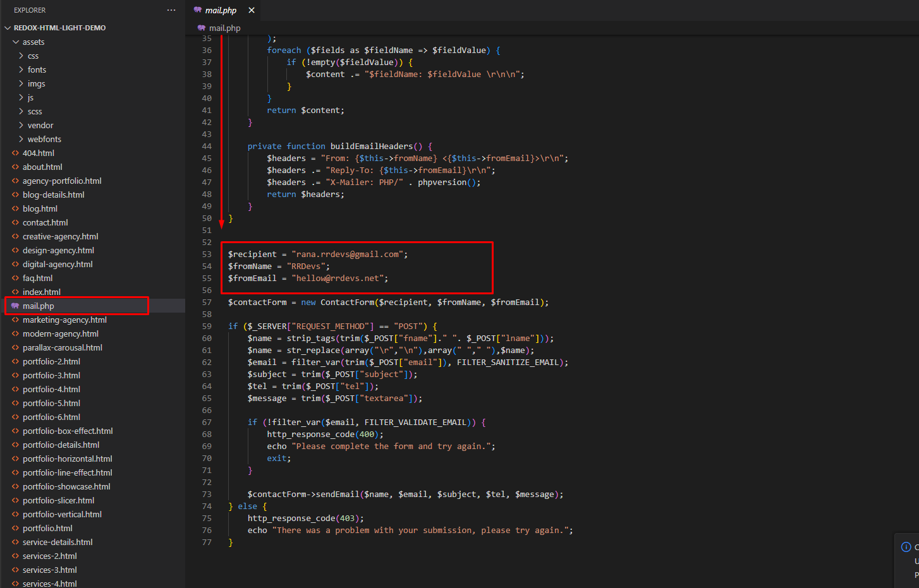
Task: Click mail.php in the breadcrumb bar
Action: click(x=224, y=28)
